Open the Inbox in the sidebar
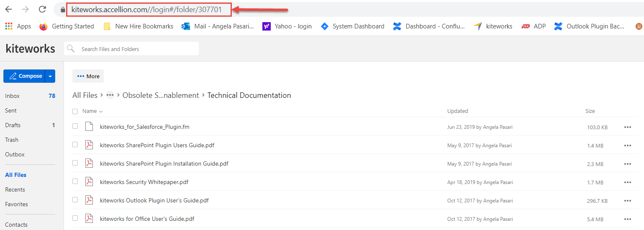644x230 pixels. click(13, 96)
